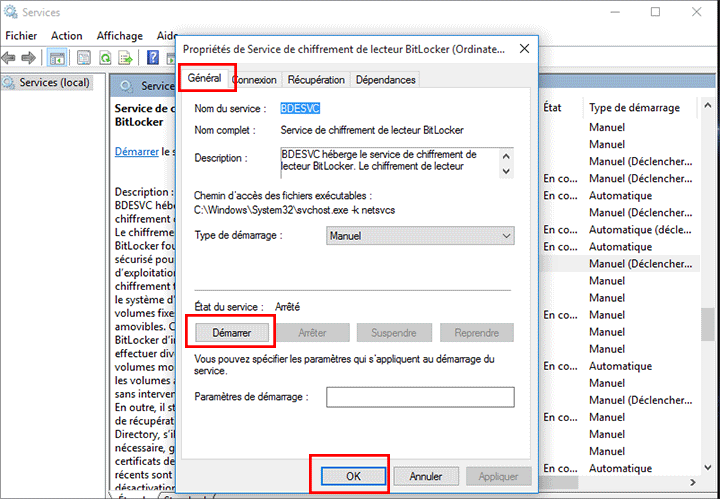This screenshot has height=499, width=720.
Task: Open help with the blue question mark icon
Action: pos(153,58)
